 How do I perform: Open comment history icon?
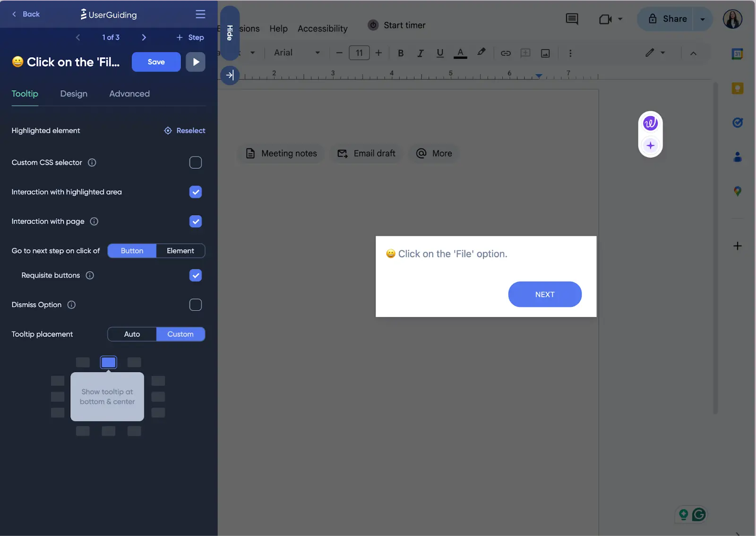pos(572,19)
